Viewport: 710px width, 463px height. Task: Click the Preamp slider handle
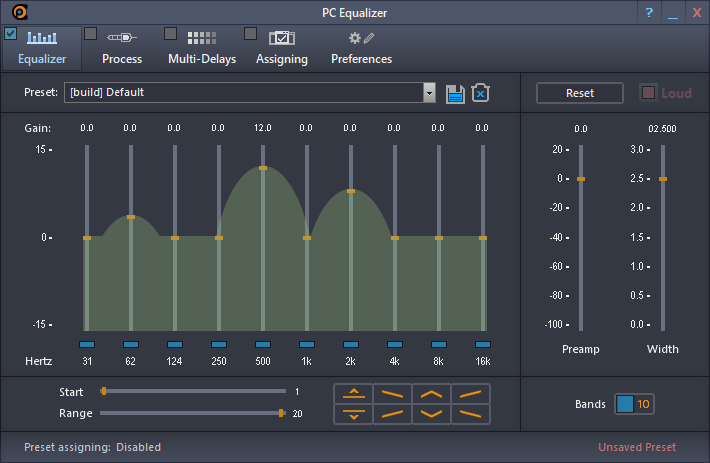581,179
